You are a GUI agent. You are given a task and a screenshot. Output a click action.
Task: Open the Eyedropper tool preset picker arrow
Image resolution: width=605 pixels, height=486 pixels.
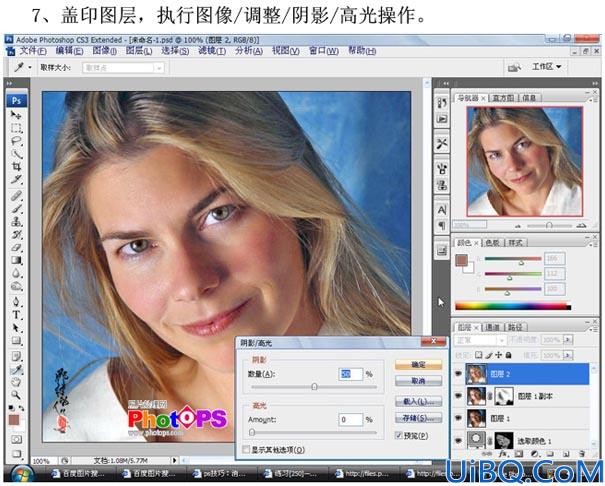30,68
